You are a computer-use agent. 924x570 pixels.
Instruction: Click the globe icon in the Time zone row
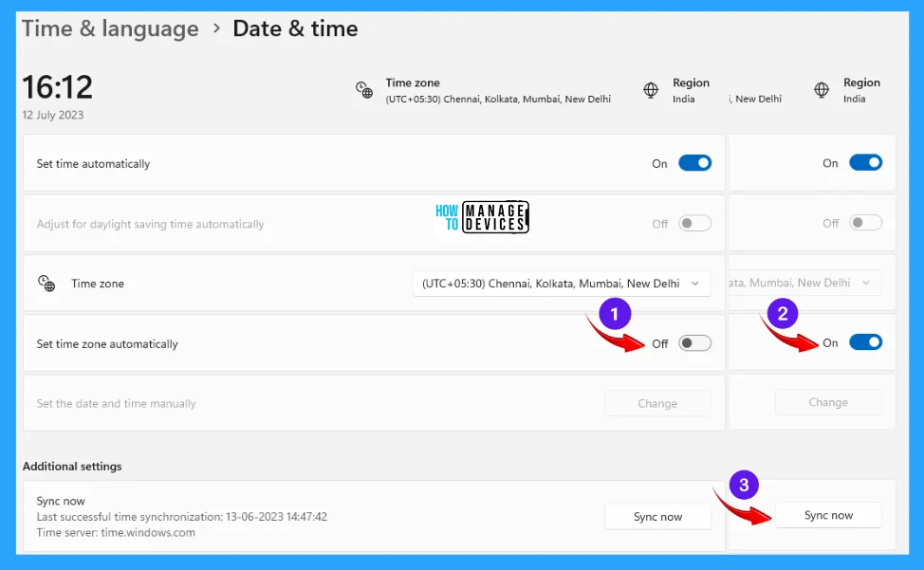coord(46,283)
